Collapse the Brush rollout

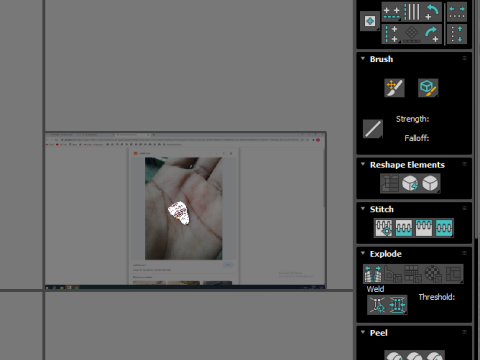363,58
